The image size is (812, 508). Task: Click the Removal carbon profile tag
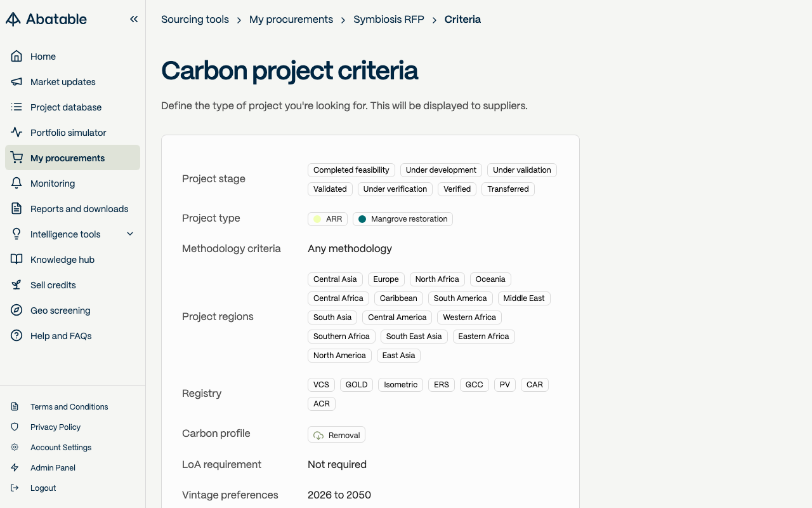click(336, 435)
